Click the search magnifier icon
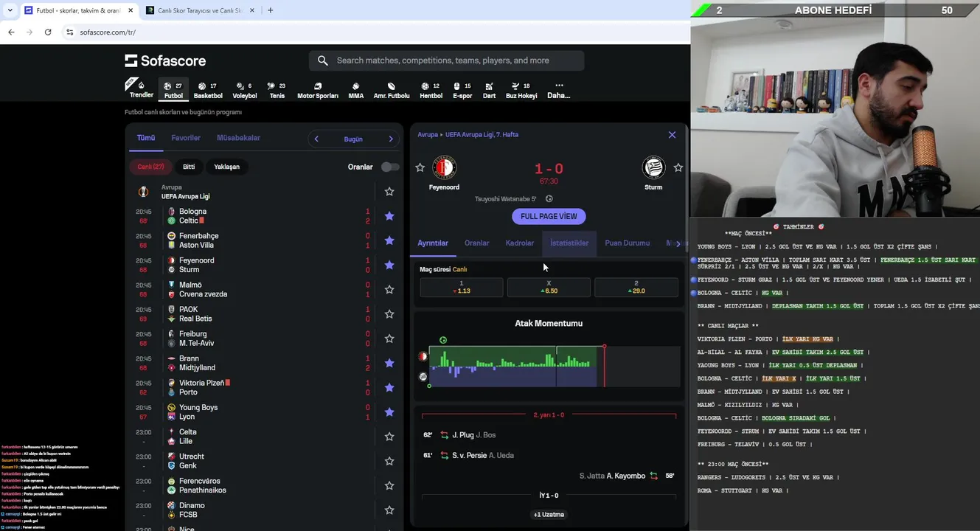This screenshot has height=531, width=980. [x=323, y=60]
